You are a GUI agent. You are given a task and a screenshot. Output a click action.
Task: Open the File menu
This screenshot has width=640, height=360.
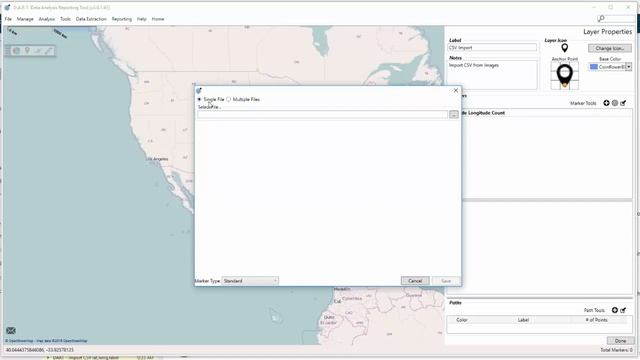[x=8, y=19]
